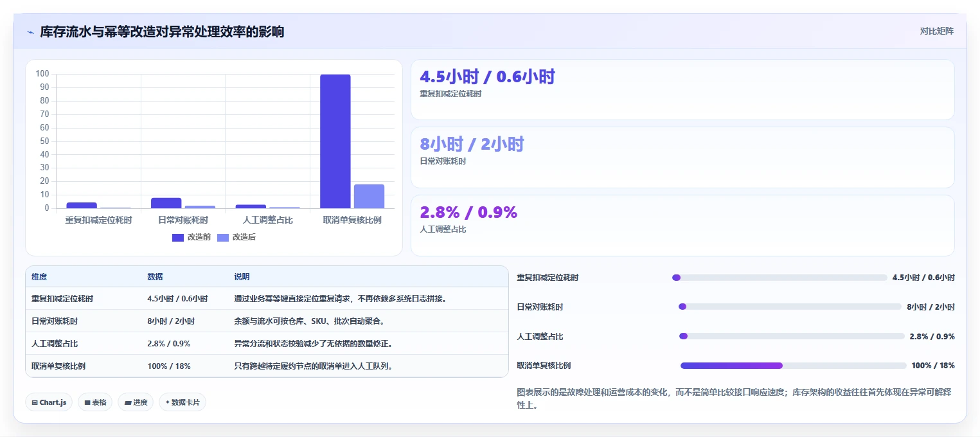Click the large 4.5小时 / 0.6小时 card value
Screen dimensions: 980x437
pyautogui.click(x=487, y=76)
